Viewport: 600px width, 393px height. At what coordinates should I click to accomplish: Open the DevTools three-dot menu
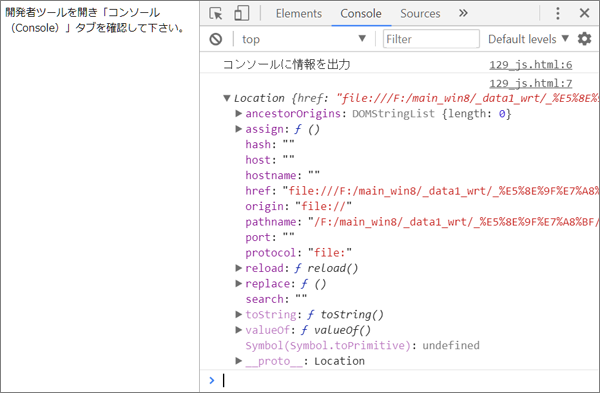[558, 13]
